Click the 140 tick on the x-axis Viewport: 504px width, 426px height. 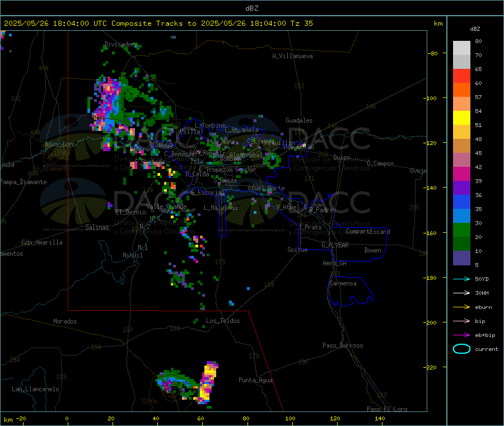click(380, 418)
